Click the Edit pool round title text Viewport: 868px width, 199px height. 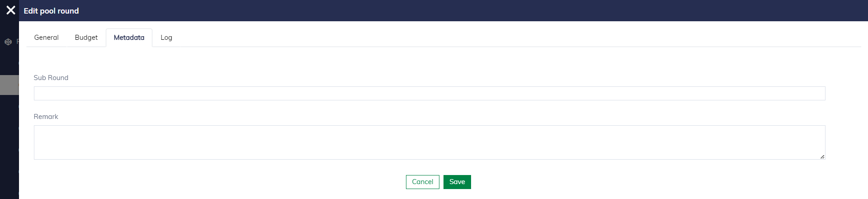pyautogui.click(x=51, y=11)
